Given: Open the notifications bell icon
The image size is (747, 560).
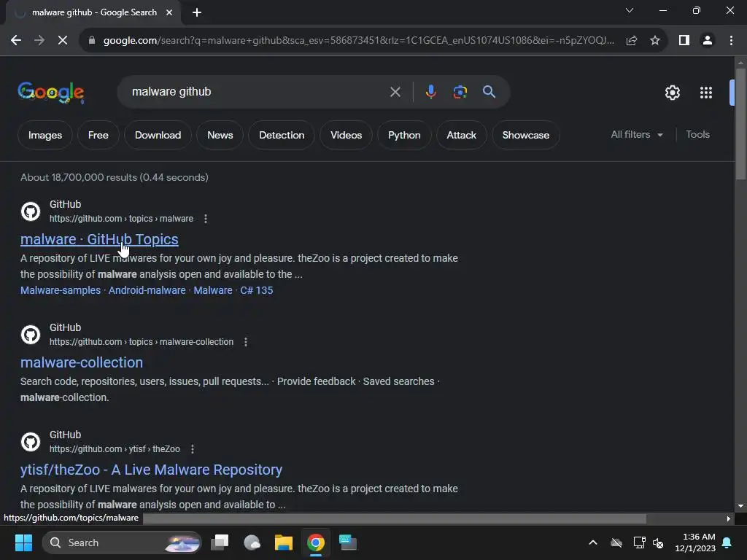Looking at the screenshot, I should point(727,542).
